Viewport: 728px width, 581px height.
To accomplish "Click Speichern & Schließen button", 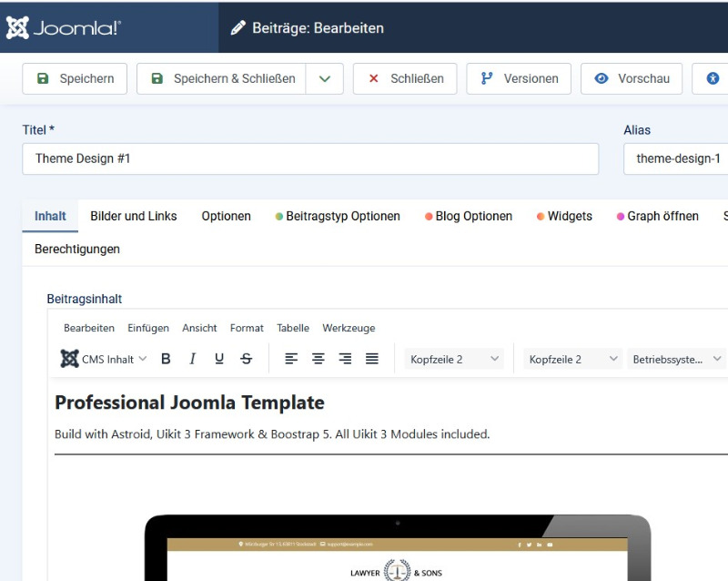I will 221,78.
